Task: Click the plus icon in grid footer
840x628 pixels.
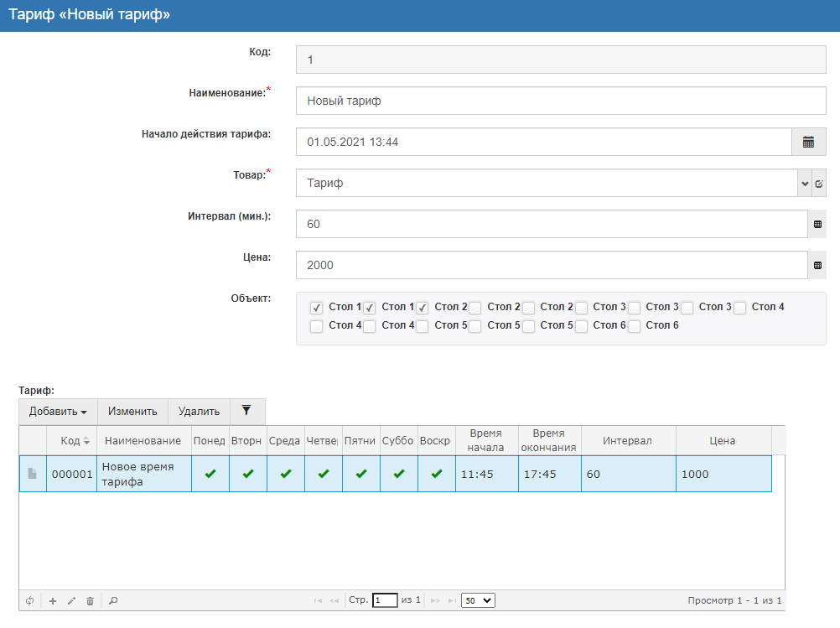Action: point(52,601)
